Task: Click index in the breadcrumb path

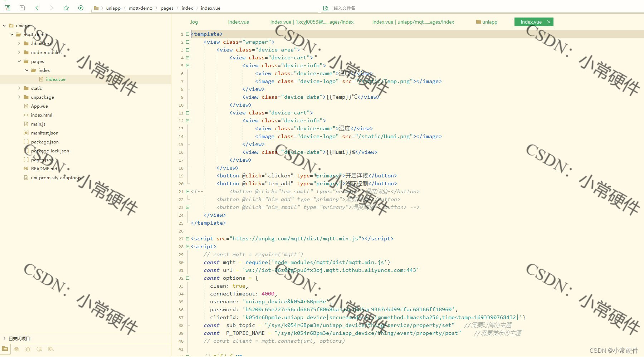Action: coord(187,8)
